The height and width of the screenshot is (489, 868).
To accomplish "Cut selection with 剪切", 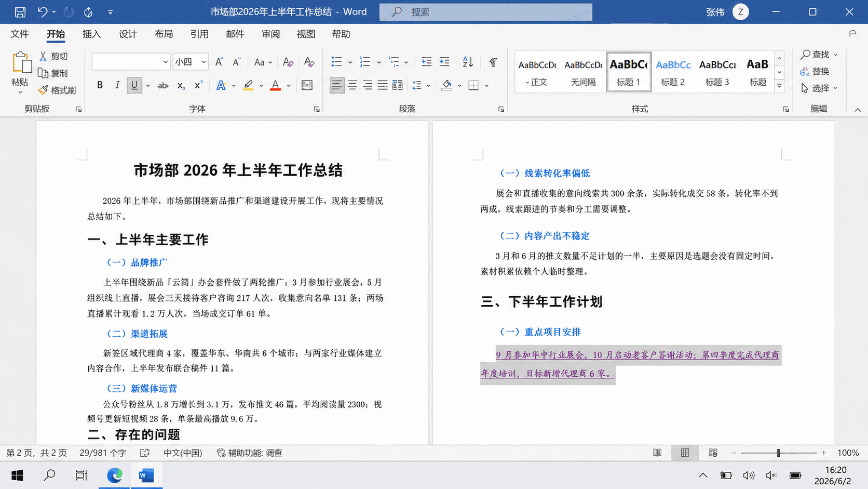I will (x=53, y=56).
